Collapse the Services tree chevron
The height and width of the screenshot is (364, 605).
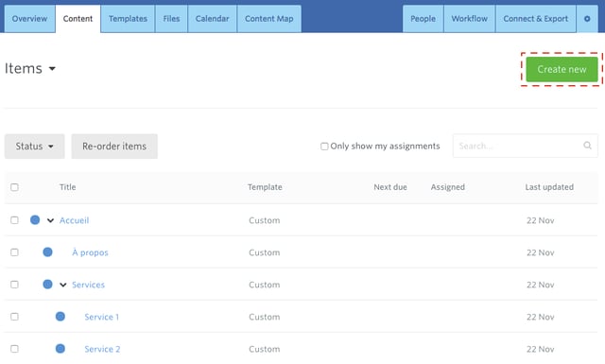tap(63, 285)
